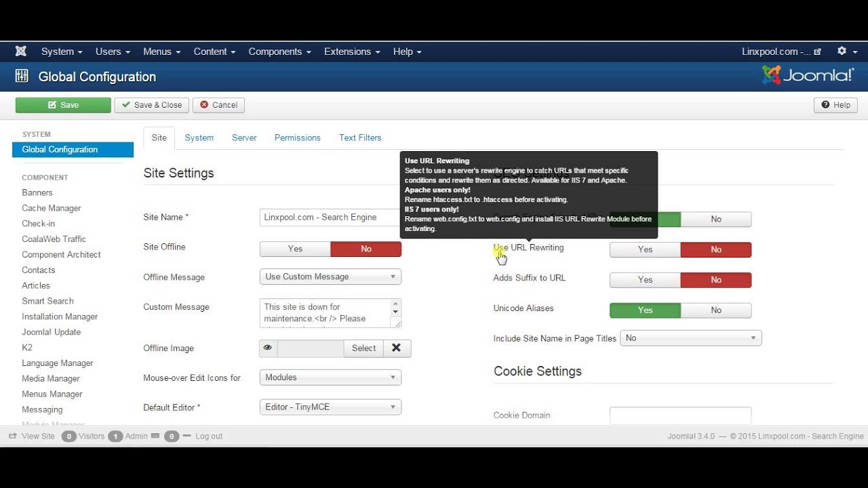
Task: Open Cache Manager in sidebar
Action: click(52, 208)
